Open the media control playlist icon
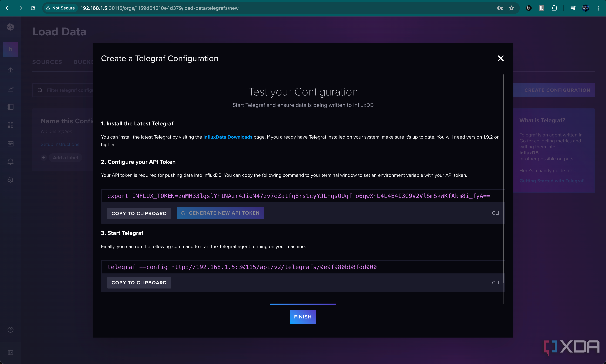The image size is (606, 364). 573,8
